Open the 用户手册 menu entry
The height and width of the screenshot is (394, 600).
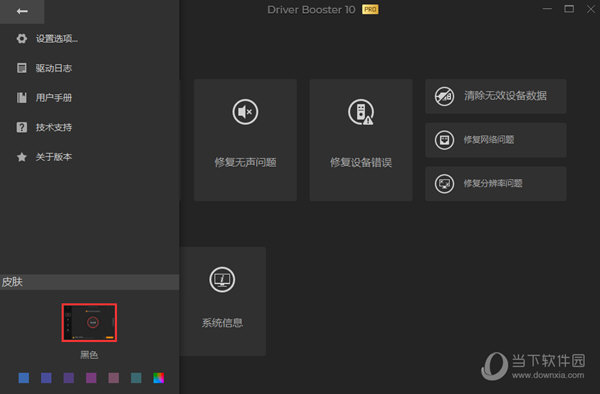54,98
